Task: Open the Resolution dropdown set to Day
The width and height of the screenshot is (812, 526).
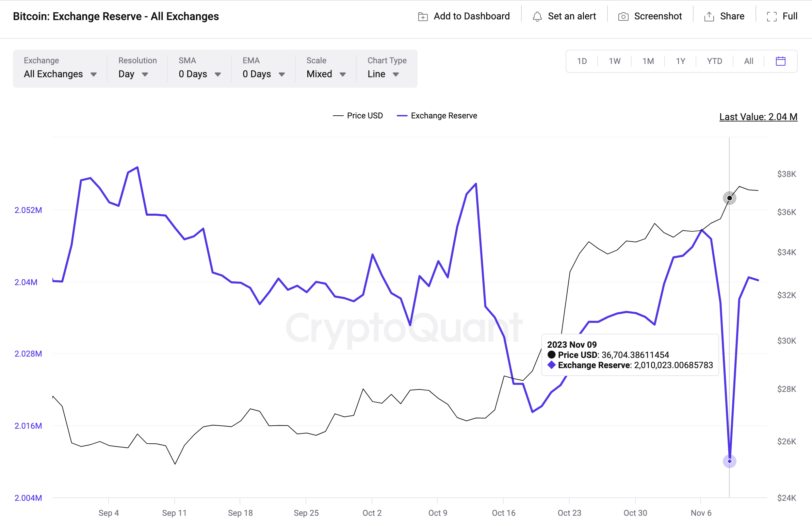Action: (137, 68)
